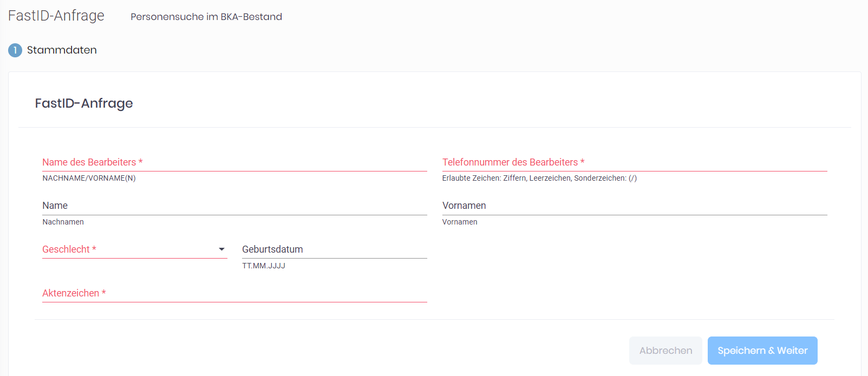Click the 'Personensuche im BKA-Bestand' subtitle

point(206,17)
